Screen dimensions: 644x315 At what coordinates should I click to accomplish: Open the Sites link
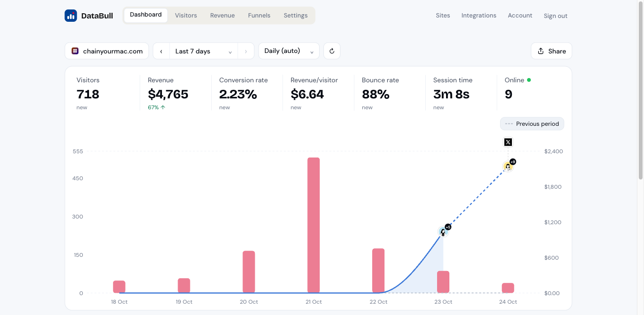tap(443, 16)
